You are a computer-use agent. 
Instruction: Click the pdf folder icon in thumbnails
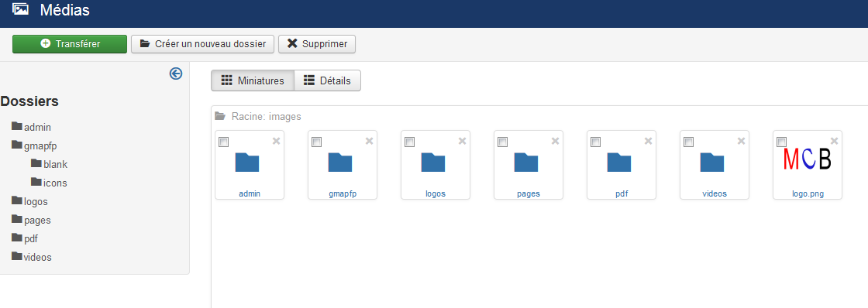coord(619,162)
